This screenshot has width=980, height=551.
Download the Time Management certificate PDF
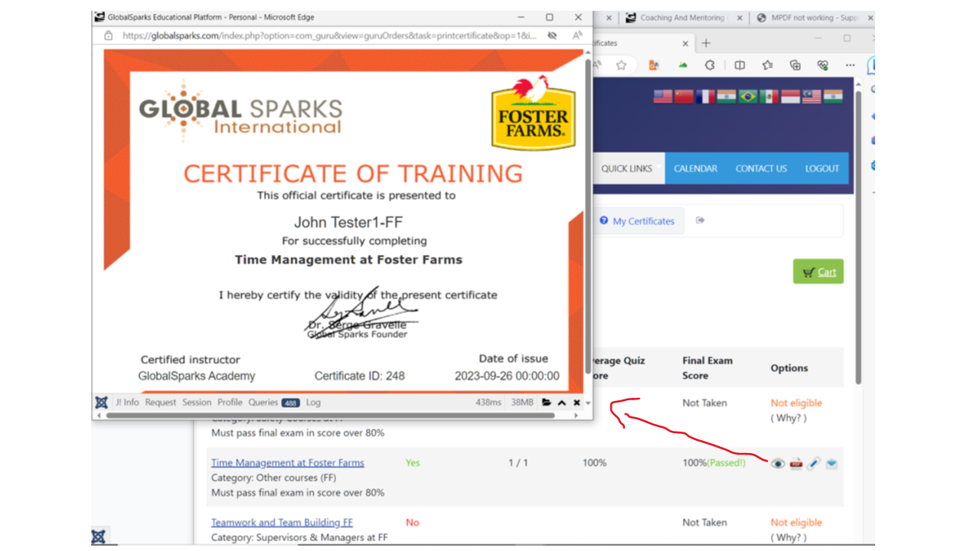click(796, 463)
